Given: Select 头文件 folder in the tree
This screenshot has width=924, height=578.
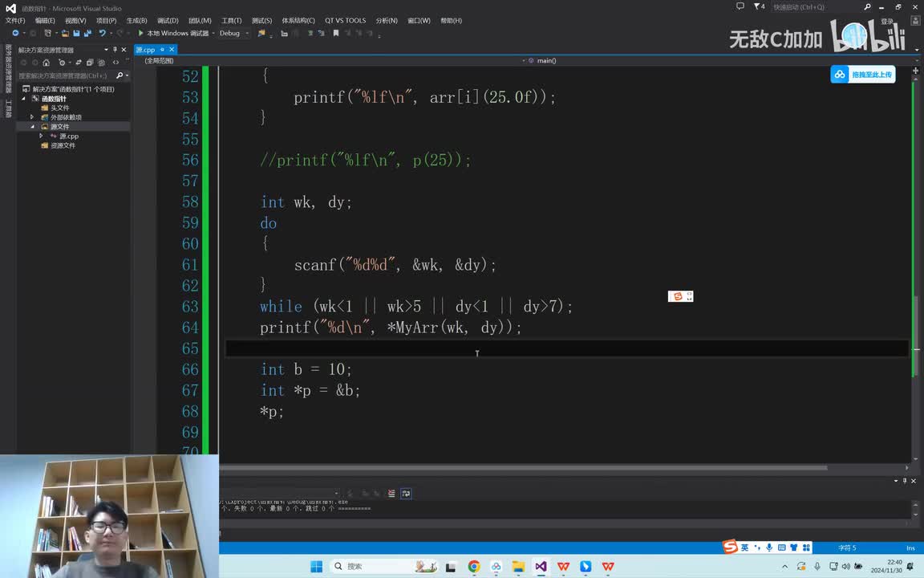Looking at the screenshot, I should pyautogui.click(x=59, y=108).
